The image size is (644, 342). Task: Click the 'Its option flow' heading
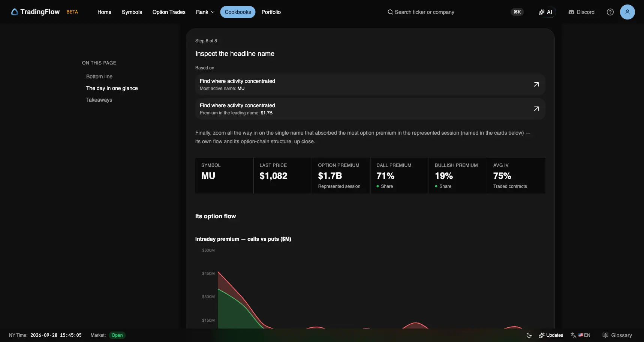(216, 216)
